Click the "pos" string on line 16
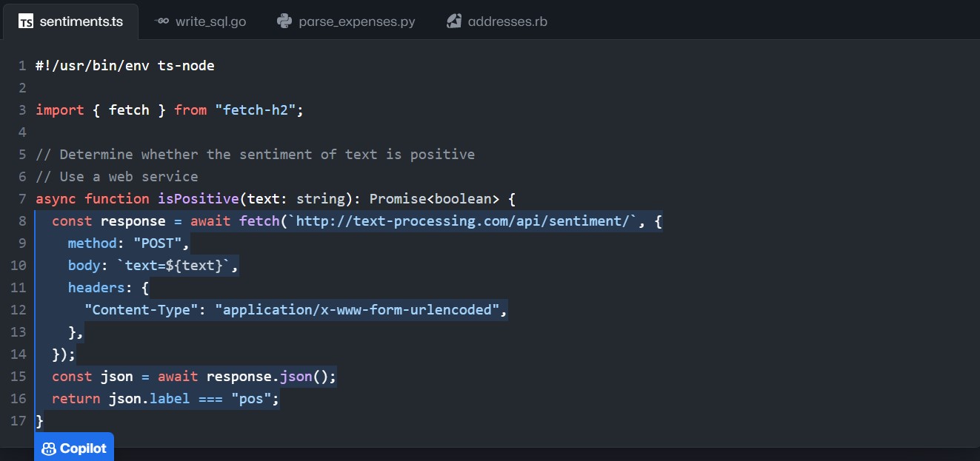 [251, 399]
